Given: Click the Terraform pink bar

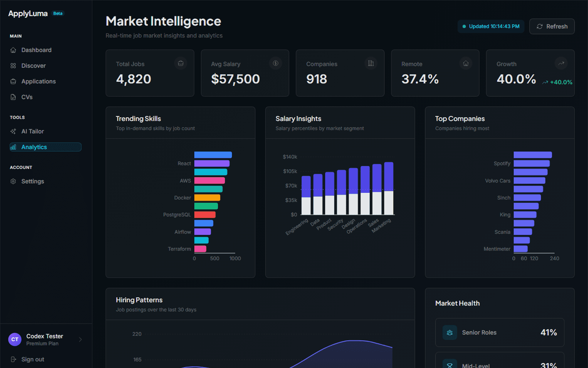Looking at the screenshot, I should pos(200,249).
